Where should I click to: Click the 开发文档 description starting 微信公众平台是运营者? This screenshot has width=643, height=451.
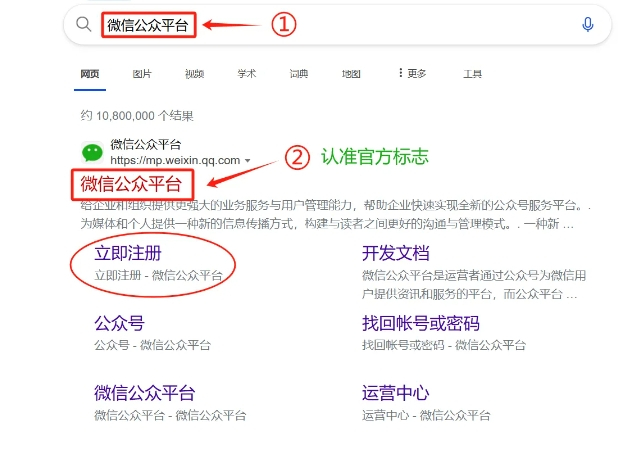pos(474,285)
